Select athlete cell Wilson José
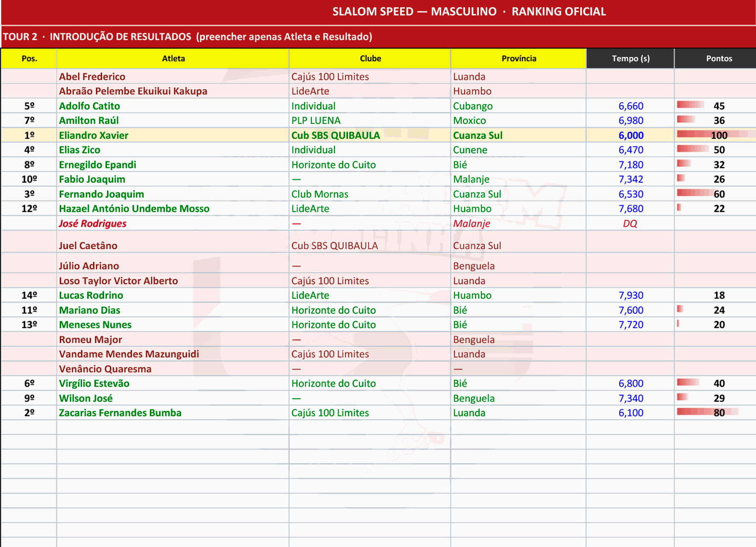756x547 pixels. [173, 398]
